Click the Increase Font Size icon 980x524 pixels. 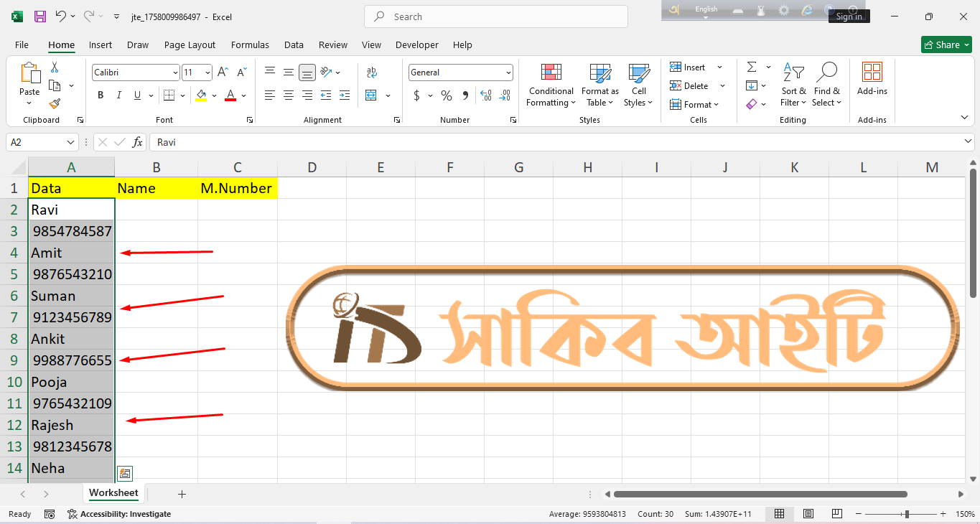click(x=223, y=72)
